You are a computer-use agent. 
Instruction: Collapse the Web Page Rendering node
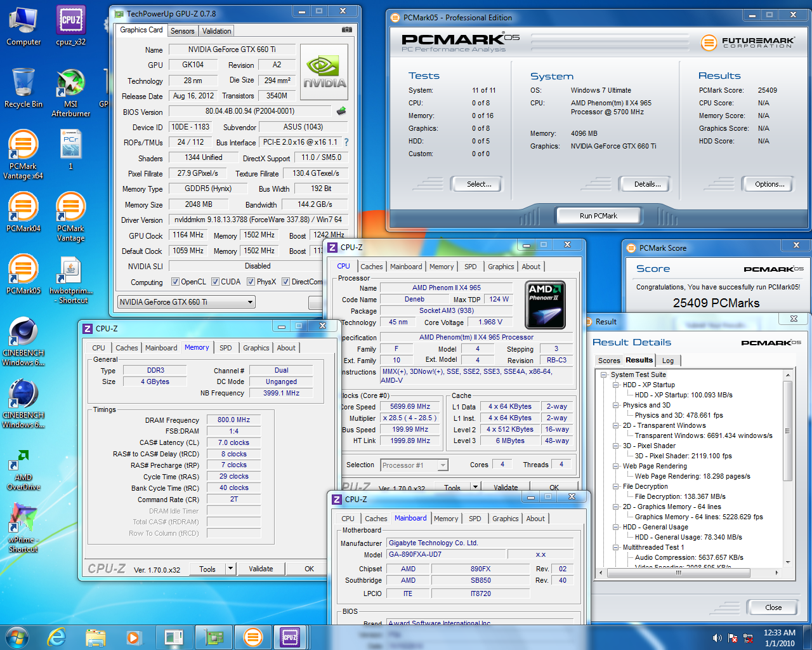click(x=615, y=466)
